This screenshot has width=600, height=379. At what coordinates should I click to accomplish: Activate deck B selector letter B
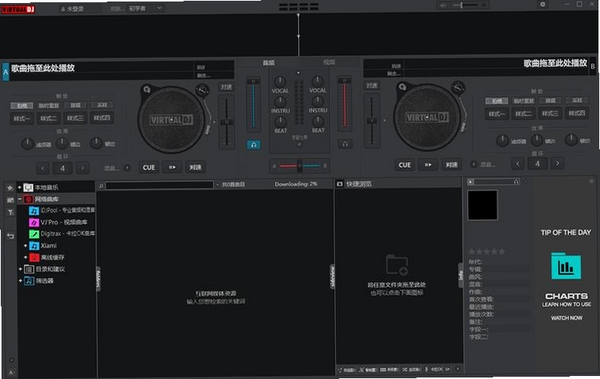(593, 66)
